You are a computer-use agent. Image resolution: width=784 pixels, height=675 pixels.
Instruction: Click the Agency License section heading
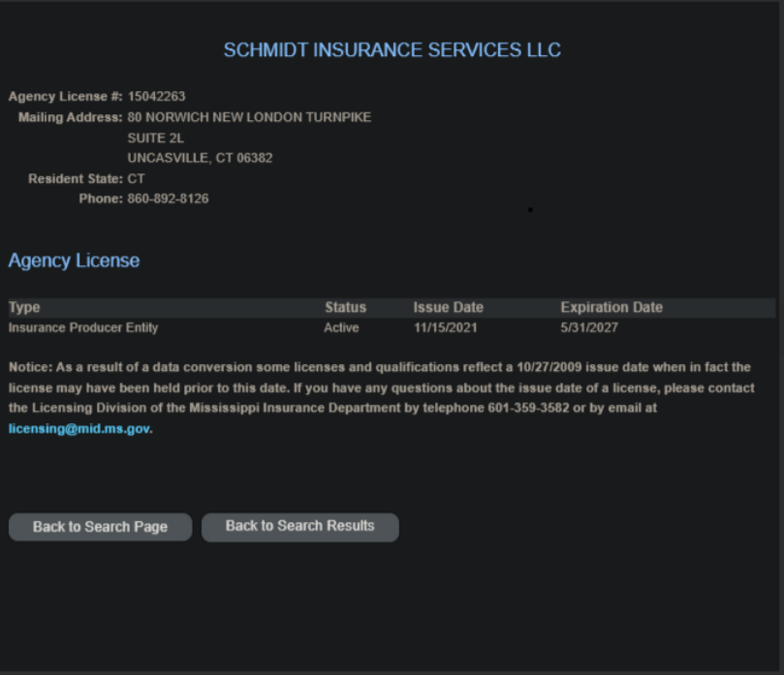point(74,261)
